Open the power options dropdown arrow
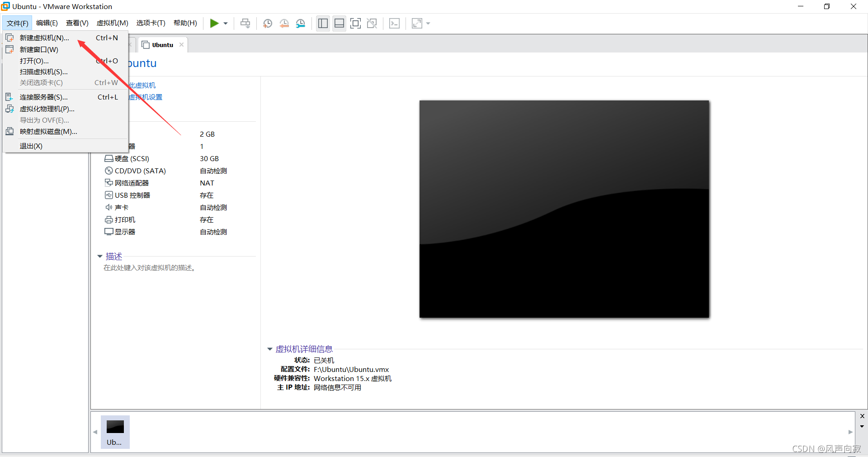The image size is (868, 457). [x=226, y=24]
